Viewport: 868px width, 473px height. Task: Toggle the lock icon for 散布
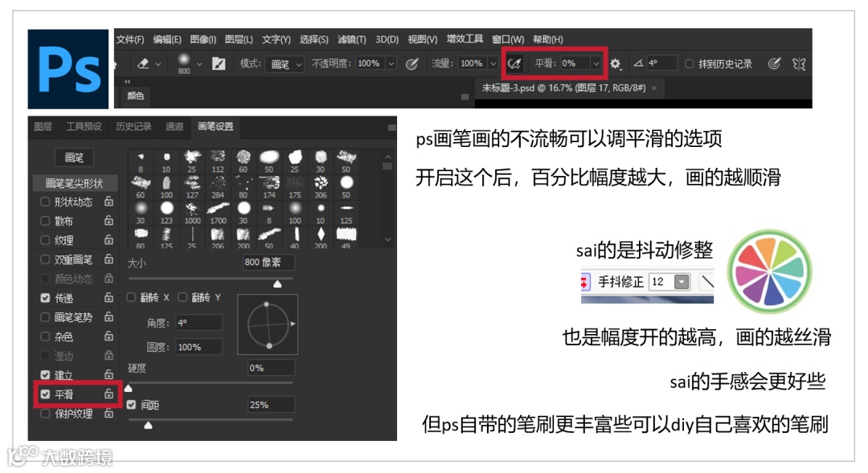coord(109,221)
